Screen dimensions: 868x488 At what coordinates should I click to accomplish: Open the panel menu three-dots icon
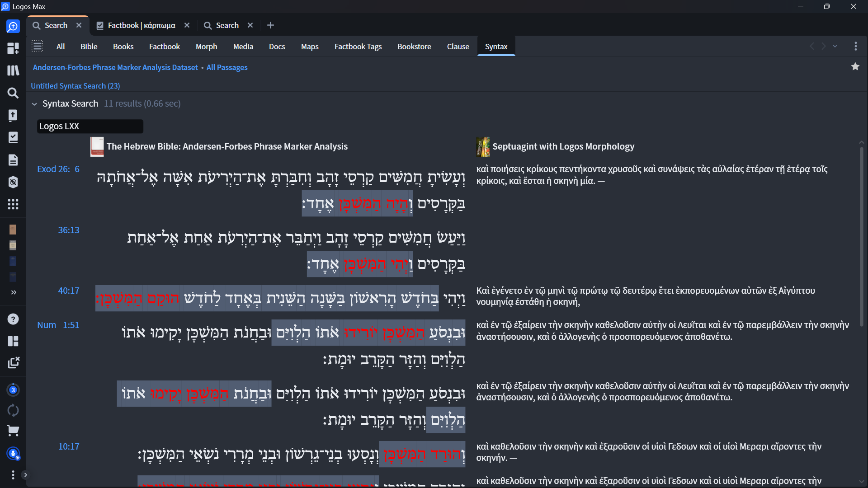[855, 46]
